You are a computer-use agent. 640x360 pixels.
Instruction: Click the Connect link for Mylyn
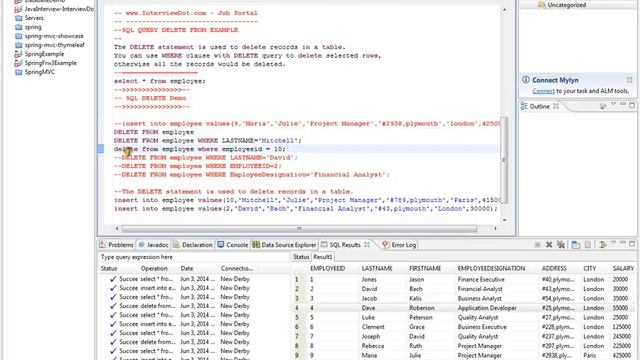click(x=543, y=91)
